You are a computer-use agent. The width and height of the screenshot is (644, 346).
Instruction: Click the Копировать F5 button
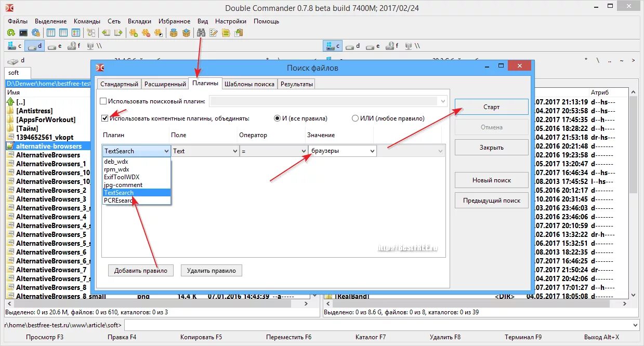(201, 337)
